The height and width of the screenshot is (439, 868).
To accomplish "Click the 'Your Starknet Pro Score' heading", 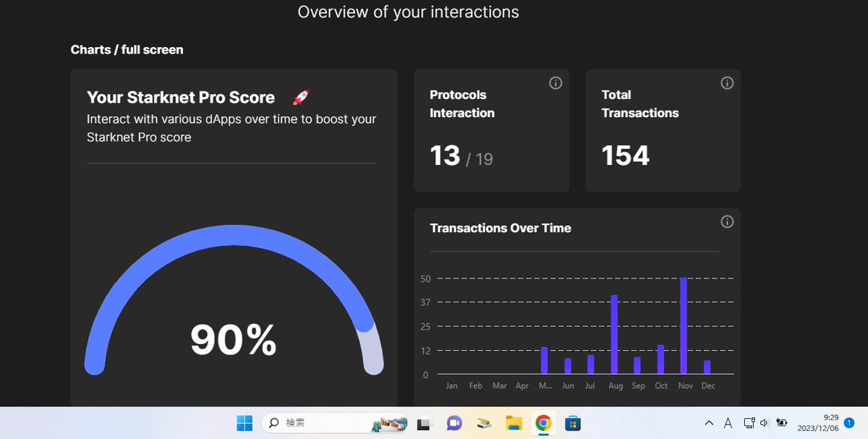I will pyautogui.click(x=181, y=98).
